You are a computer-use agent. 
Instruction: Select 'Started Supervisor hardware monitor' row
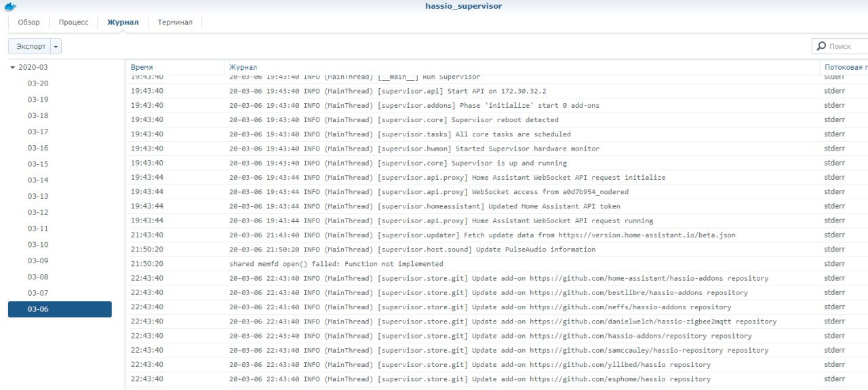[x=496, y=149]
